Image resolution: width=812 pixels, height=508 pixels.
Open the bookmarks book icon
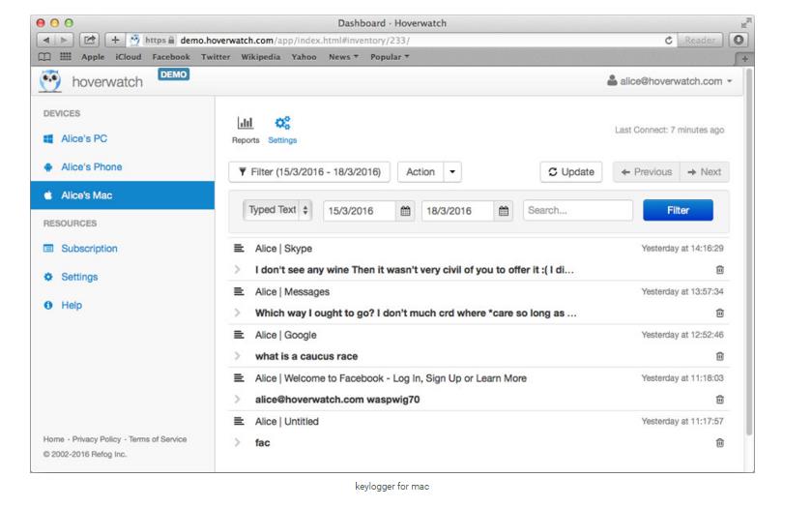pyautogui.click(x=44, y=56)
